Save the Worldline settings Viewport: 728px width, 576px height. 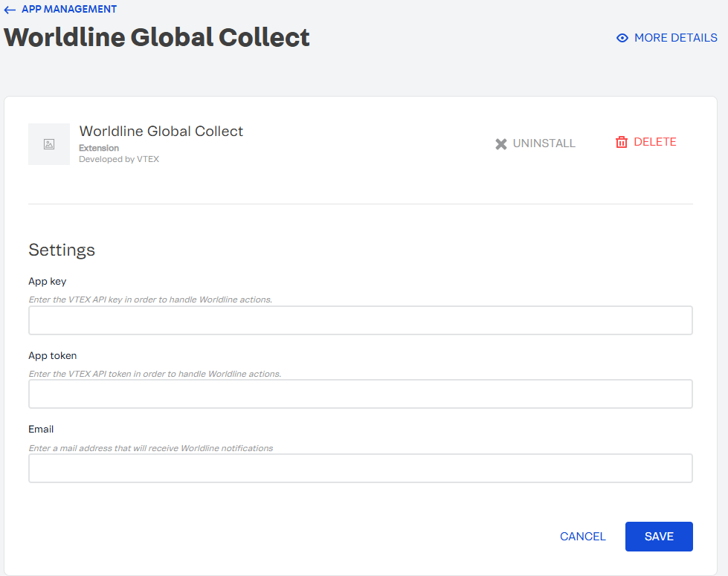658,536
